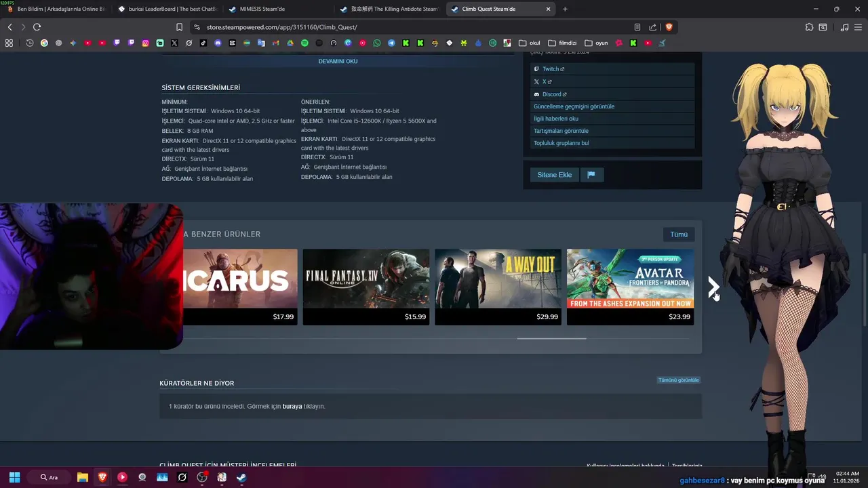Open the Telegram bookmark icon
This screenshot has width=868, height=488.
pyautogui.click(x=391, y=43)
